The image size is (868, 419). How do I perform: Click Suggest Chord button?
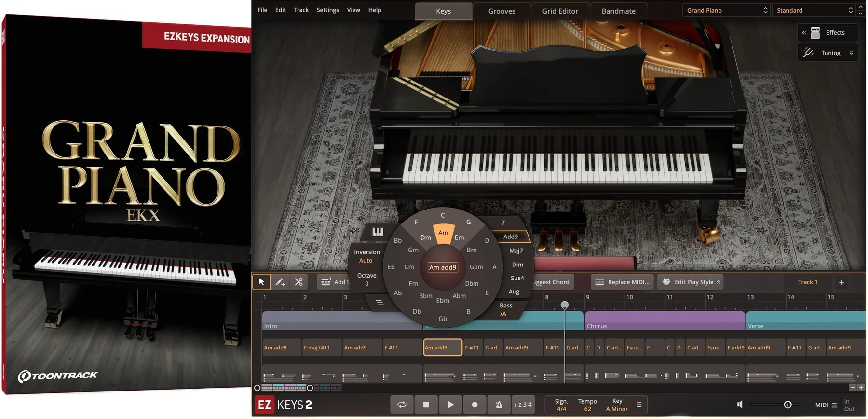point(552,282)
